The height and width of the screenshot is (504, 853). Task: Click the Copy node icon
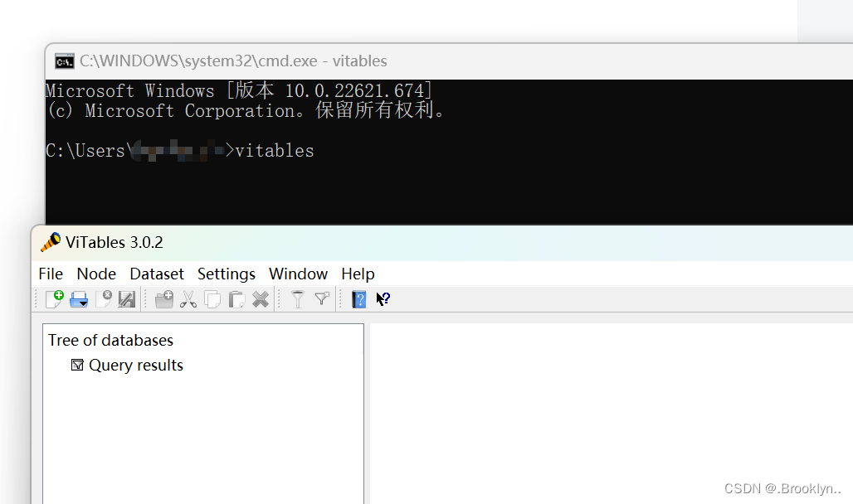tap(212, 299)
